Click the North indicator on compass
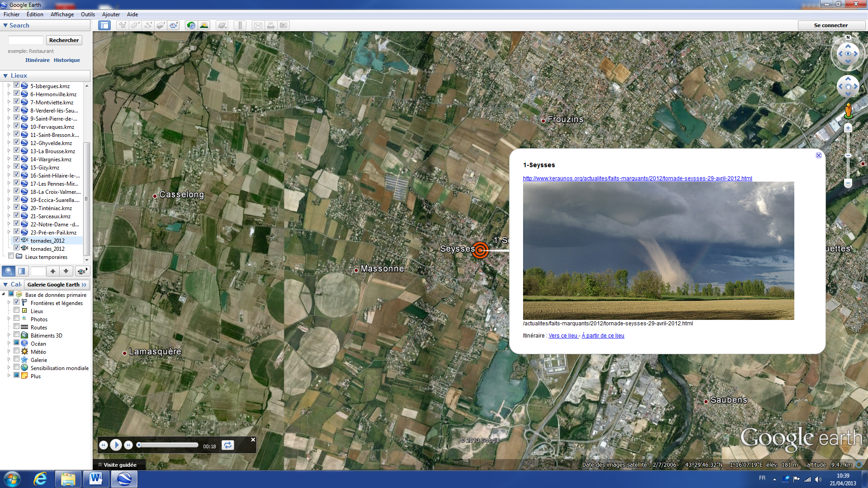868x488 pixels. pos(848,38)
